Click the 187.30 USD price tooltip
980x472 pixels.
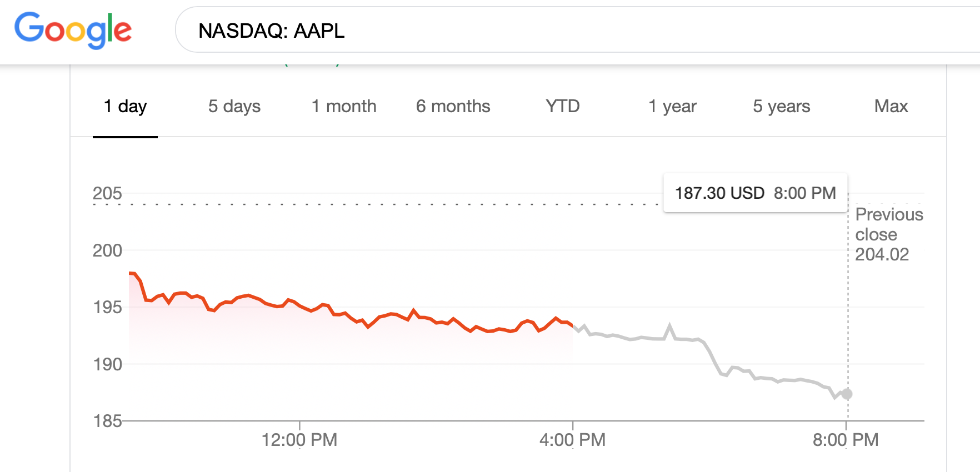[x=755, y=193]
